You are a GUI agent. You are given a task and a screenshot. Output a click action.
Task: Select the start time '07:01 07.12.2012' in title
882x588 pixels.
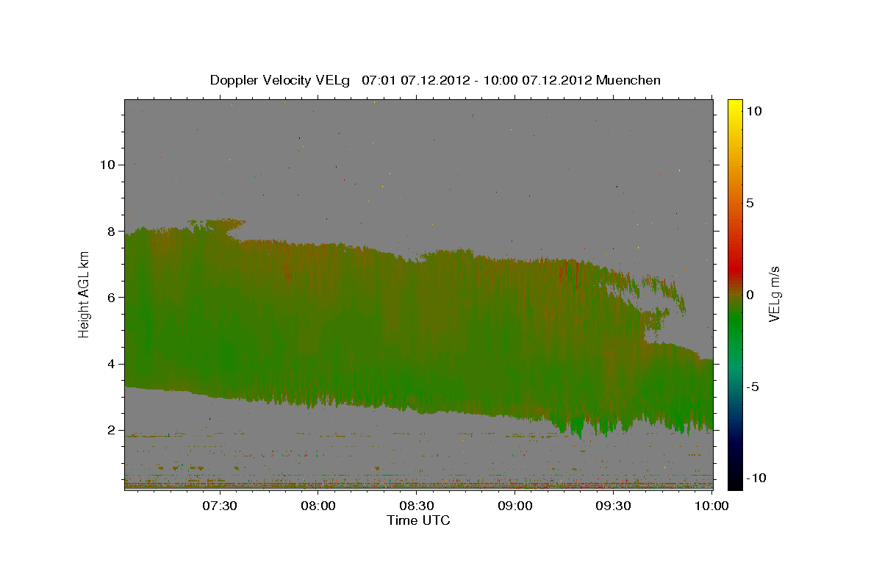tap(415, 80)
